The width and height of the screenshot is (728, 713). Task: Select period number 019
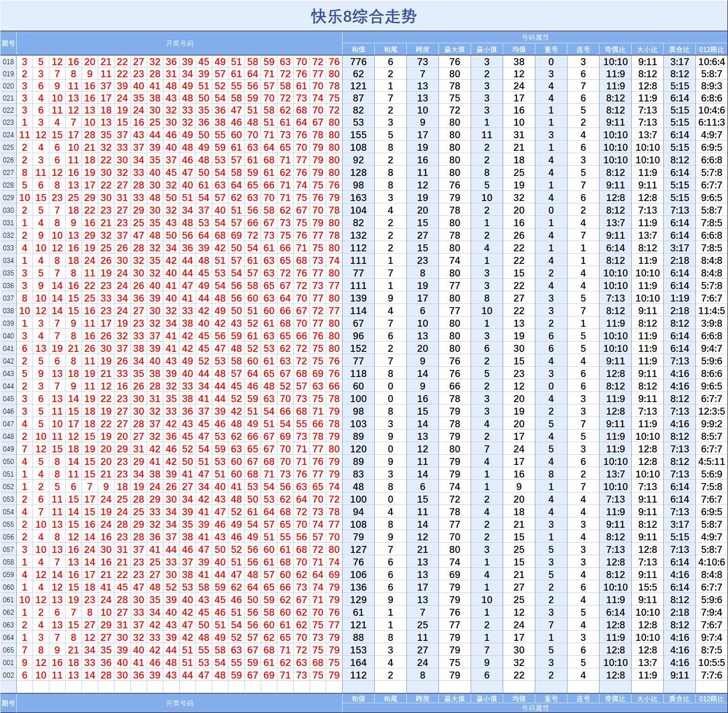click(x=8, y=74)
